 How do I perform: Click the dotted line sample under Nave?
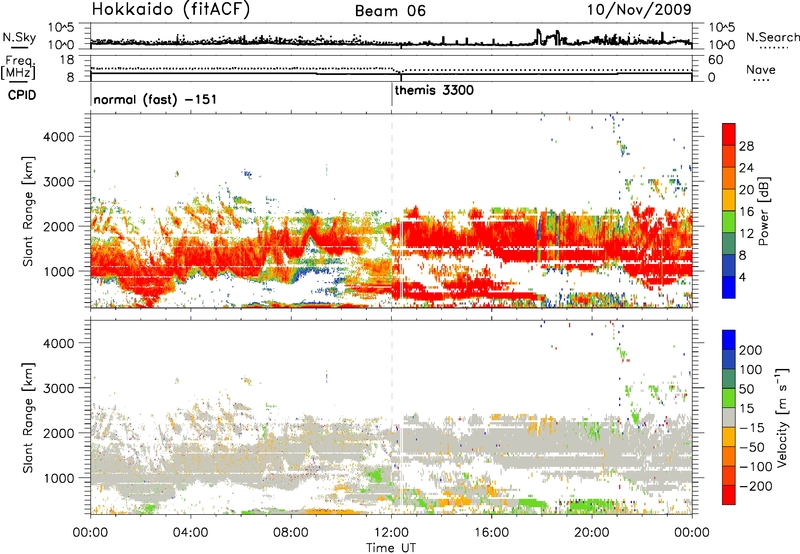(762, 80)
